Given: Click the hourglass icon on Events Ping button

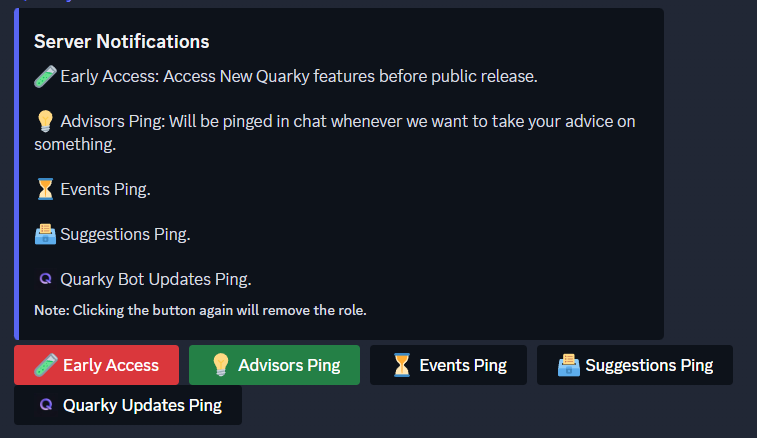Looking at the screenshot, I should coord(401,365).
